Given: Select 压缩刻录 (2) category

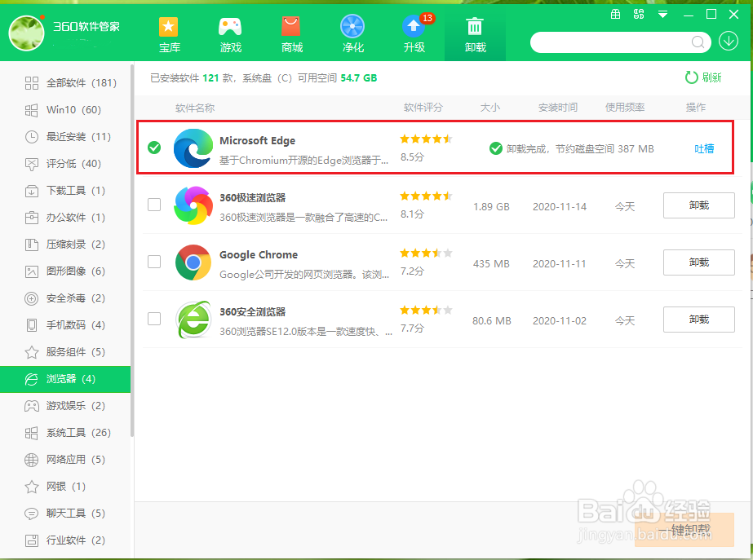Looking at the screenshot, I should (65, 245).
